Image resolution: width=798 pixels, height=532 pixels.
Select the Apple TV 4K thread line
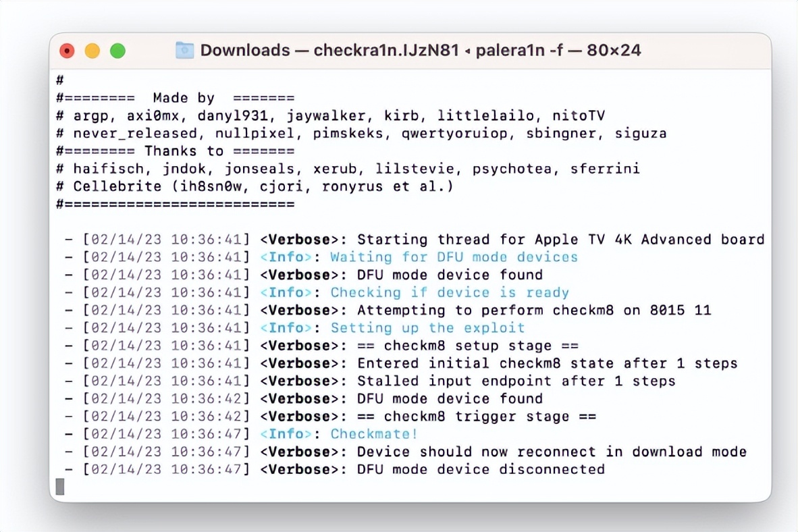513,240
